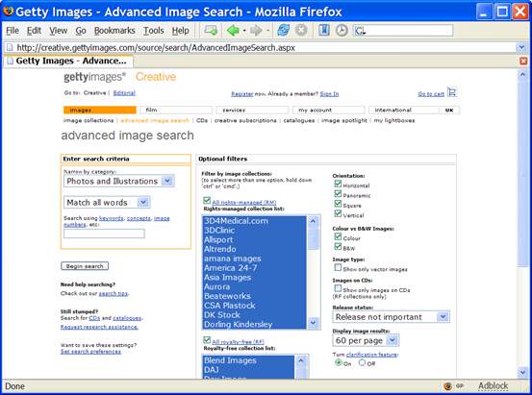Open the Edit menu
This screenshot has width=532, height=395.
[x=34, y=31]
